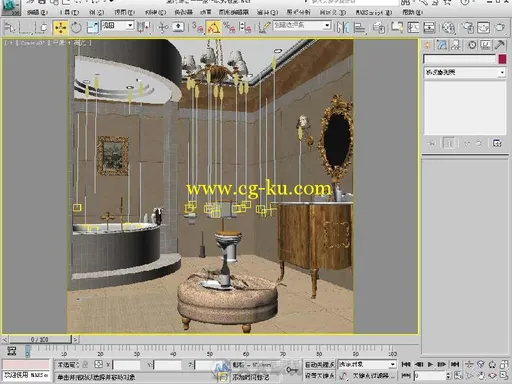Click the Time Configuration icon
512x384 pixels.
(x=459, y=376)
